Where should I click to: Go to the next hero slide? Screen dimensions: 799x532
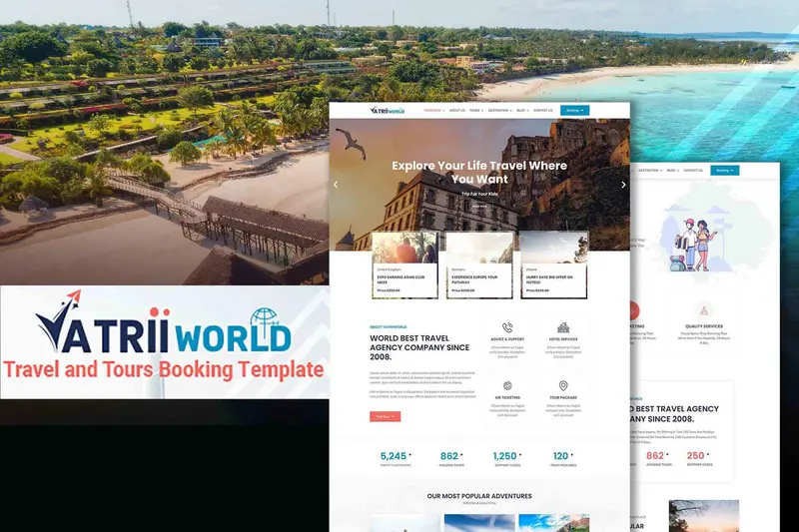pyautogui.click(x=623, y=185)
